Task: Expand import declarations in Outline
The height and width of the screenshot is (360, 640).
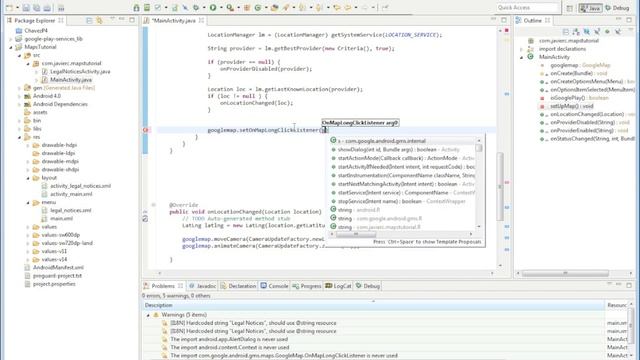Action: pos(521,49)
